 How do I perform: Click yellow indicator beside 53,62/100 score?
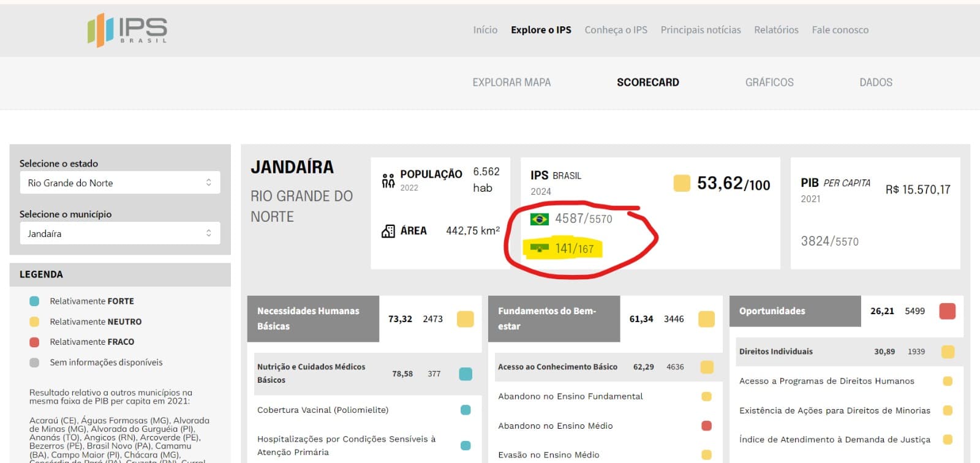pyautogui.click(x=682, y=183)
